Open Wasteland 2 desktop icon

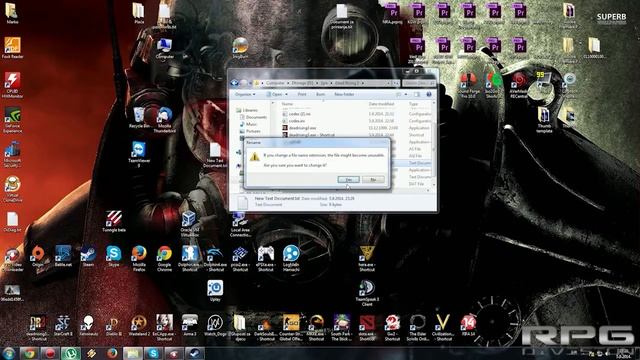(139, 325)
